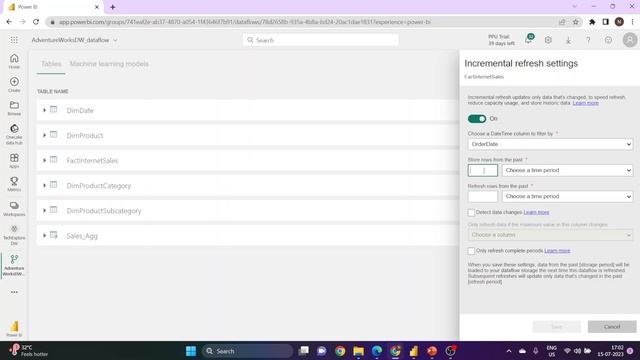Screen dimensions: 640x360
Task: Open Learn more beside complete periods
Action: pyautogui.click(x=557, y=251)
